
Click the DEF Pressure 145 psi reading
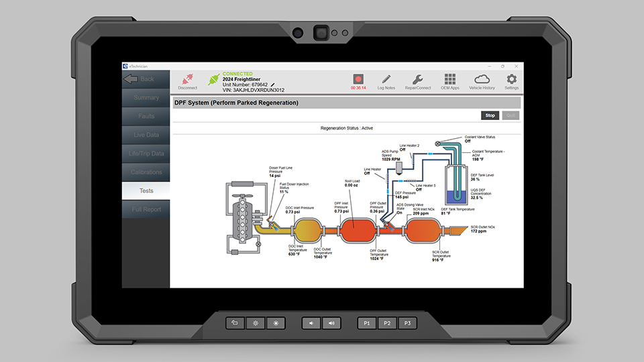point(405,194)
